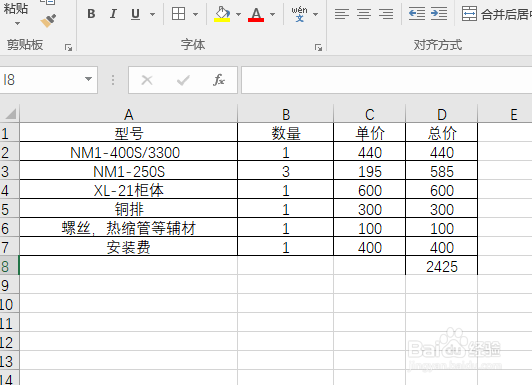
Task: Select quantity cell 3
Action: (x=286, y=171)
